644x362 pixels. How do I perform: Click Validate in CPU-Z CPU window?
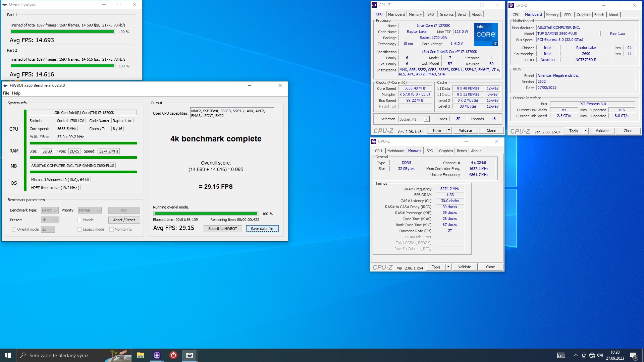click(x=465, y=131)
